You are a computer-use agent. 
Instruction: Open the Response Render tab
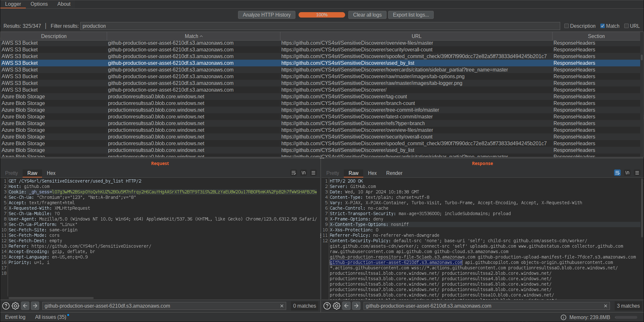tap(394, 173)
